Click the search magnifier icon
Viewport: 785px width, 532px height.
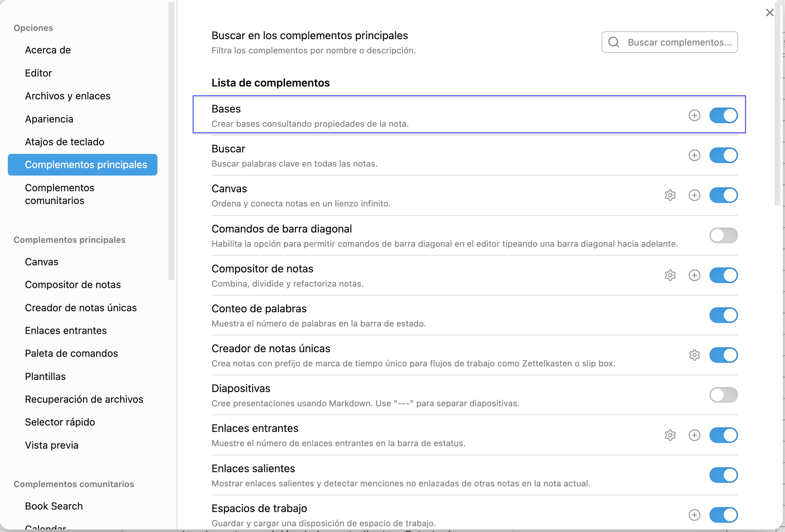coord(614,42)
